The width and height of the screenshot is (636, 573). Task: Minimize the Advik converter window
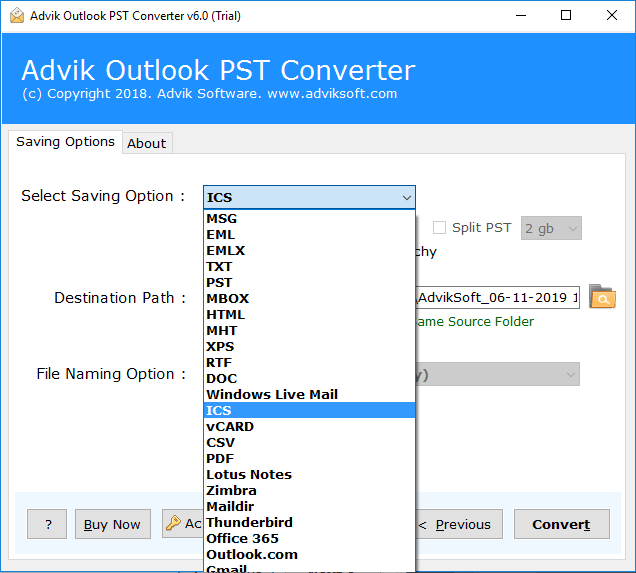point(521,16)
